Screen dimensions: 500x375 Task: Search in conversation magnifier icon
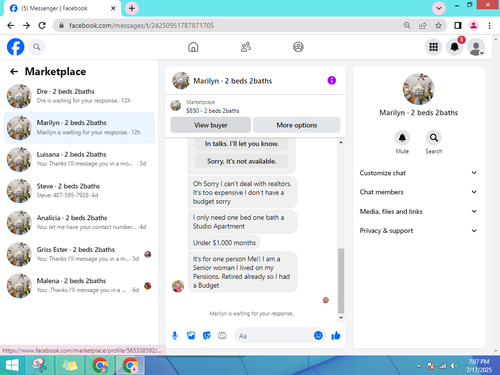tap(434, 138)
